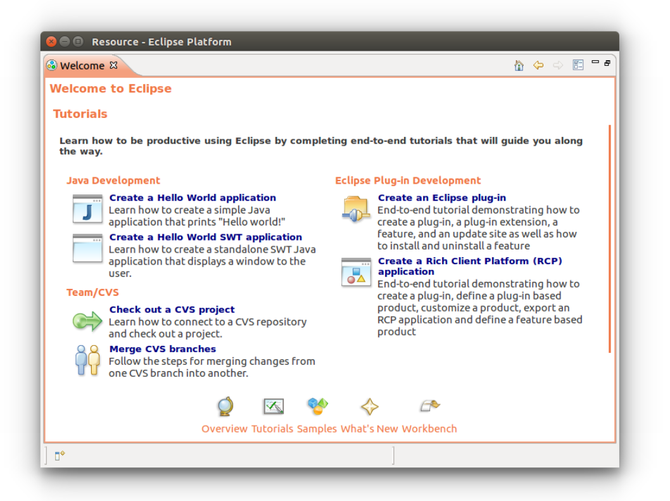The height and width of the screenshot is (501, 670).
Task: Click the 'Welcome to Eclipse' title
Action: (111, 88)
